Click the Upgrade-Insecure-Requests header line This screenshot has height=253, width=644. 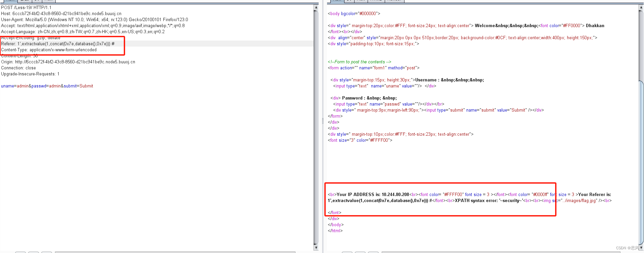click(30, 74)
